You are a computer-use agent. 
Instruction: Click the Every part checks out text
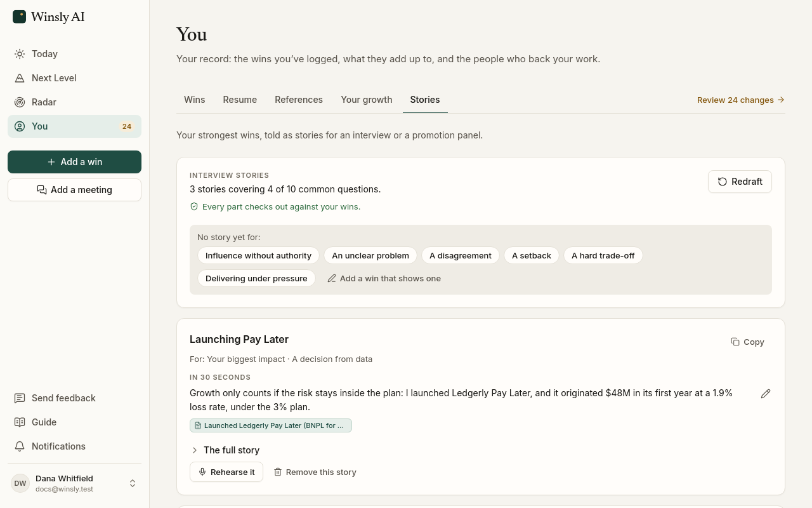(x=281, y=207)
